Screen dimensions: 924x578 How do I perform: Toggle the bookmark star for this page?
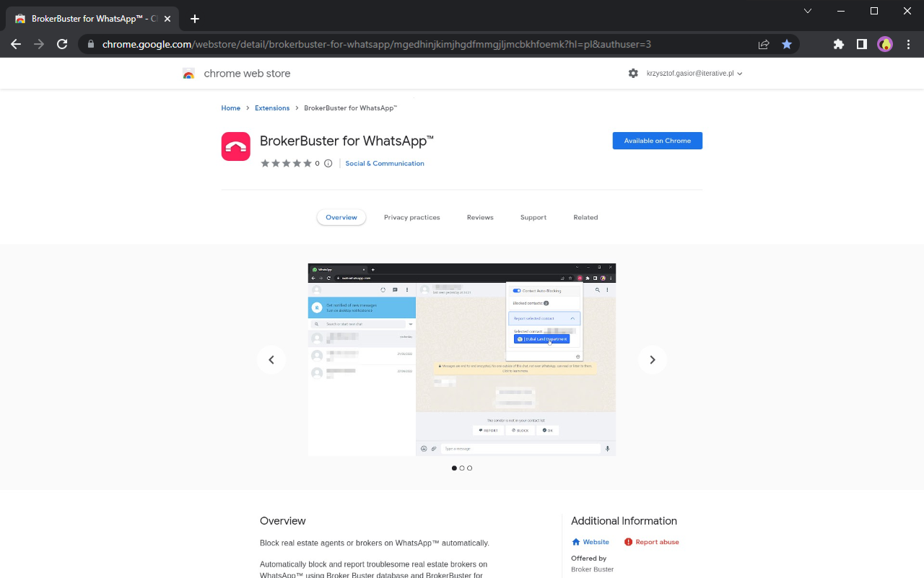pos(787,44)
